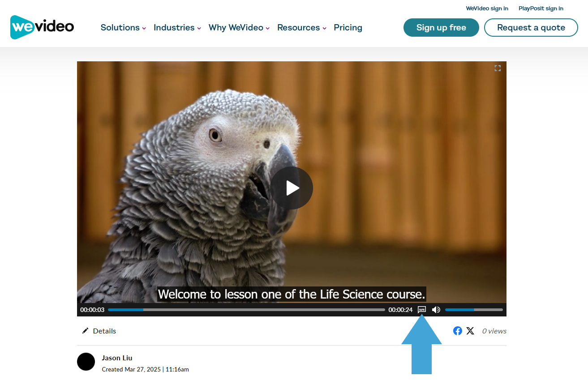The height and width of the screenshot is (380, 588).
Task: Click the total duration 00:00:24
Action: 400,310
